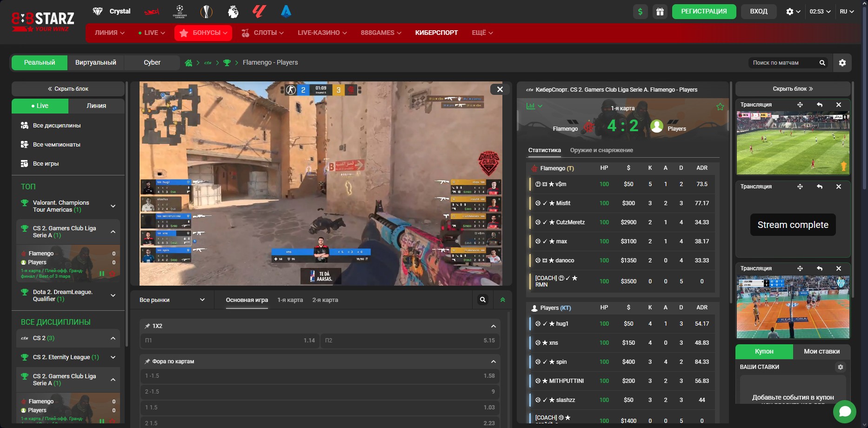This screenshot has height=428, width=868.
Task: Open Crystal diamond icon in top bar
Action: (98, 11)
